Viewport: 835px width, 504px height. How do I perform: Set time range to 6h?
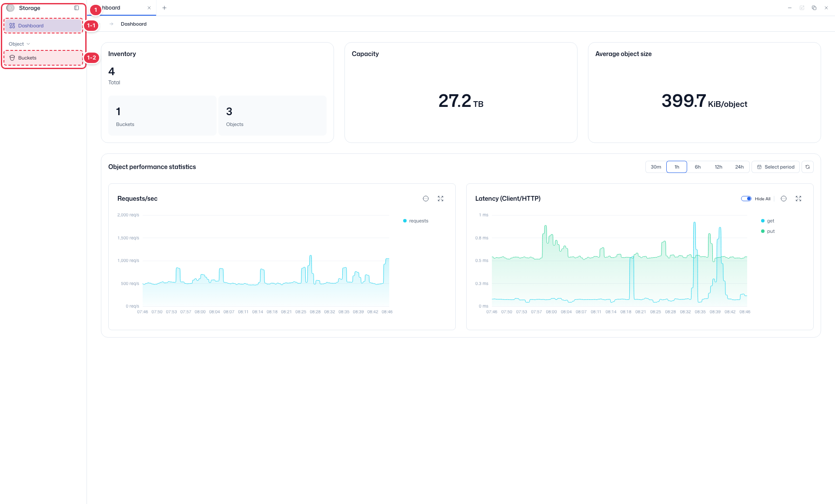pos(698,167)
